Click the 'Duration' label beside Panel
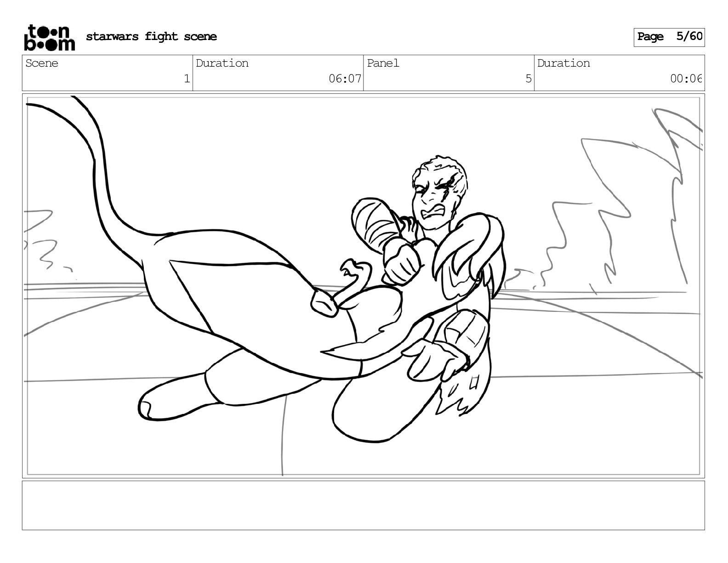Viewport: 728px width, 563px height. (563, 63)
